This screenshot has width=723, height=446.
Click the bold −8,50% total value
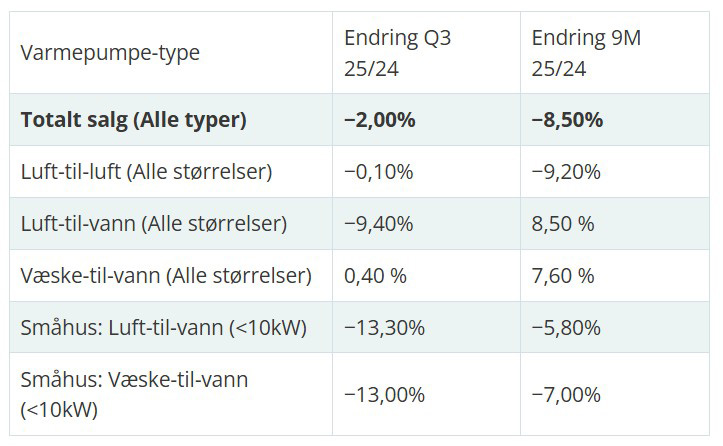pyautogui.click(x=567, y=120)
